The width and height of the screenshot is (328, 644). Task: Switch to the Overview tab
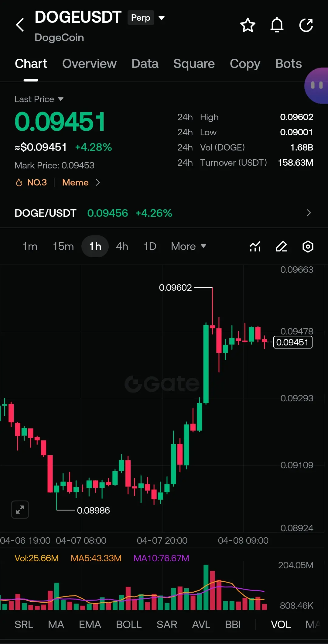[x=89, y=64]
